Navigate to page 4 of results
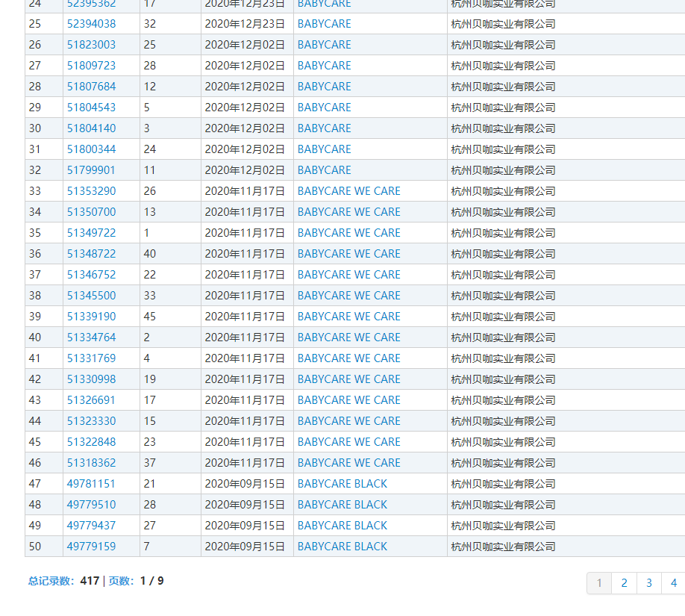 (673, 583)
